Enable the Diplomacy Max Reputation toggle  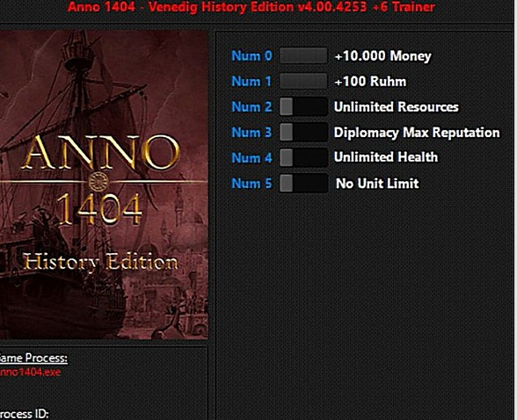303,132
